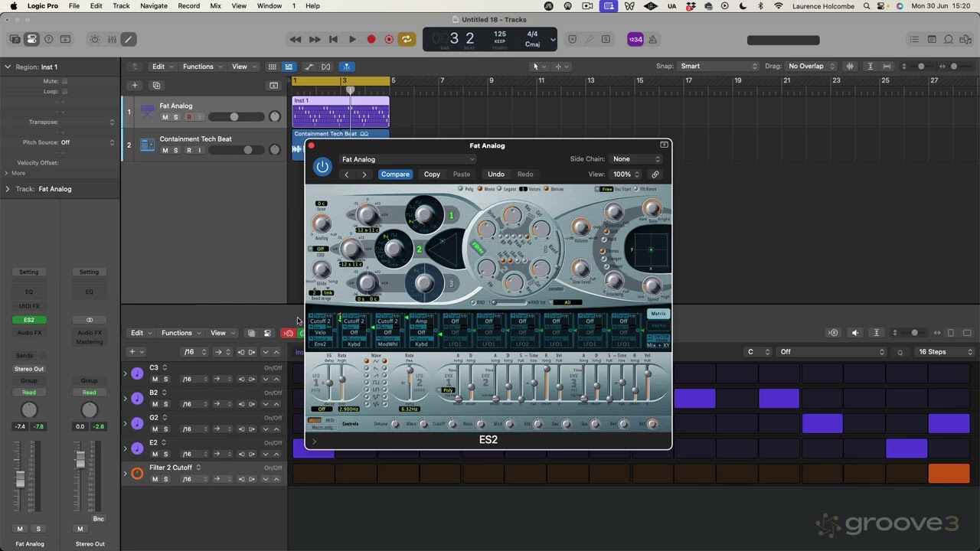Open the Window menu

tap(269, 6)
